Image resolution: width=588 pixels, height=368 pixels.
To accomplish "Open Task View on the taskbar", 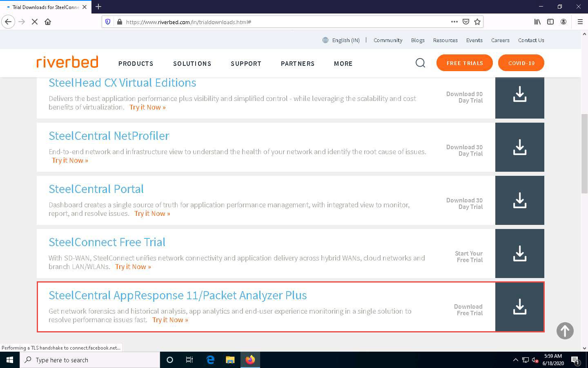I will 189,360.
